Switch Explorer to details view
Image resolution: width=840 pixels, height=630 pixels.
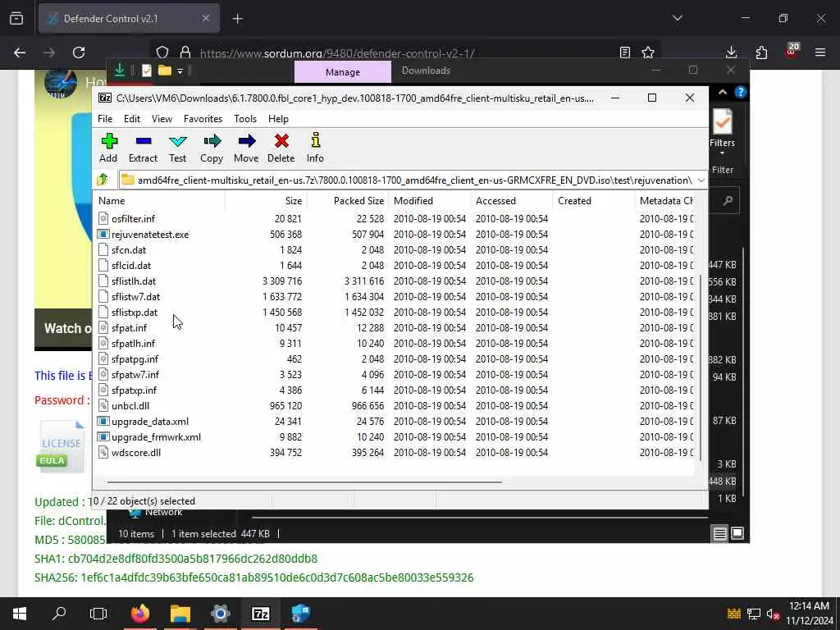pyautogui.click(x=719, y=533)
